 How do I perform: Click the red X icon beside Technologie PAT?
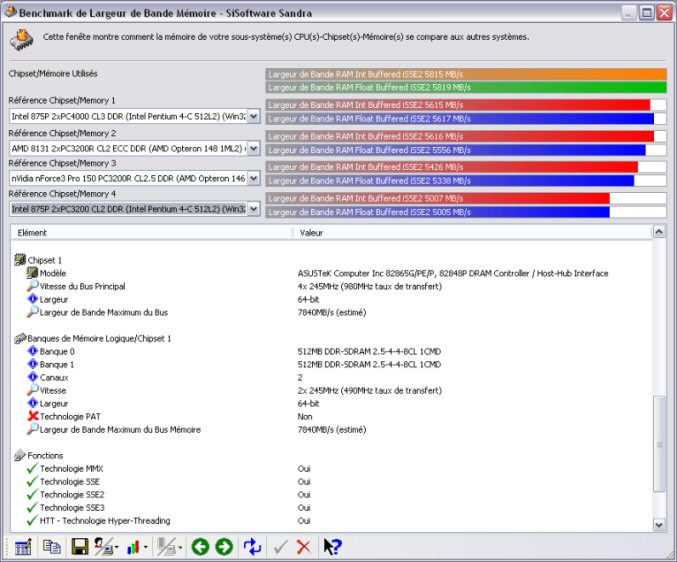[33, 416]
